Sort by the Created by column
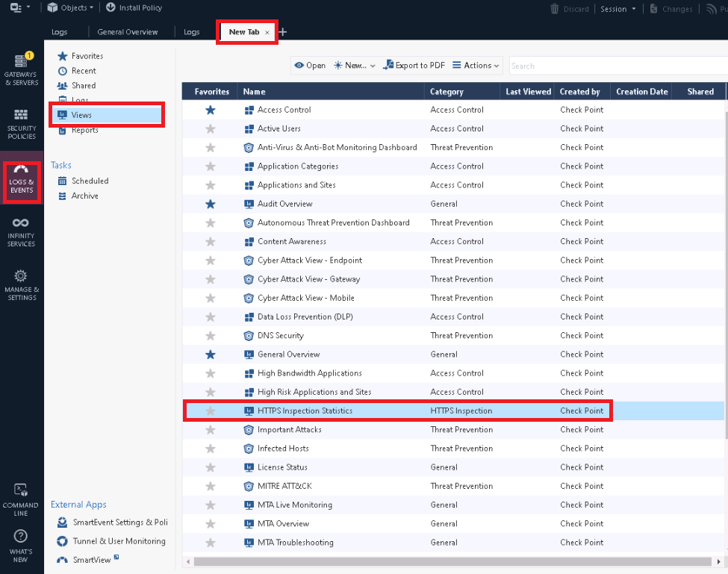The width and height of the screenshot is (728, 574). pyautogui.click(x=582, y=92)
